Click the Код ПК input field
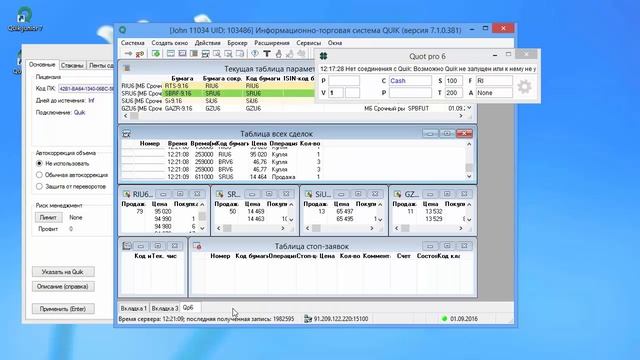Image resolution: width=640 pixels, height=360 pixels. [85, 89]
